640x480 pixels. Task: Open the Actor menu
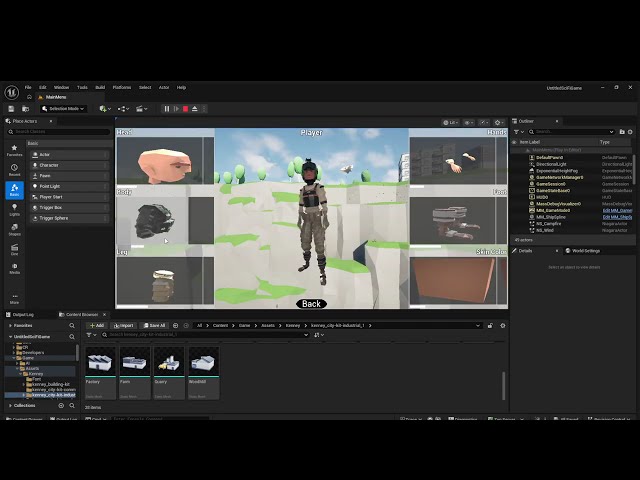[x=164, y=87]
